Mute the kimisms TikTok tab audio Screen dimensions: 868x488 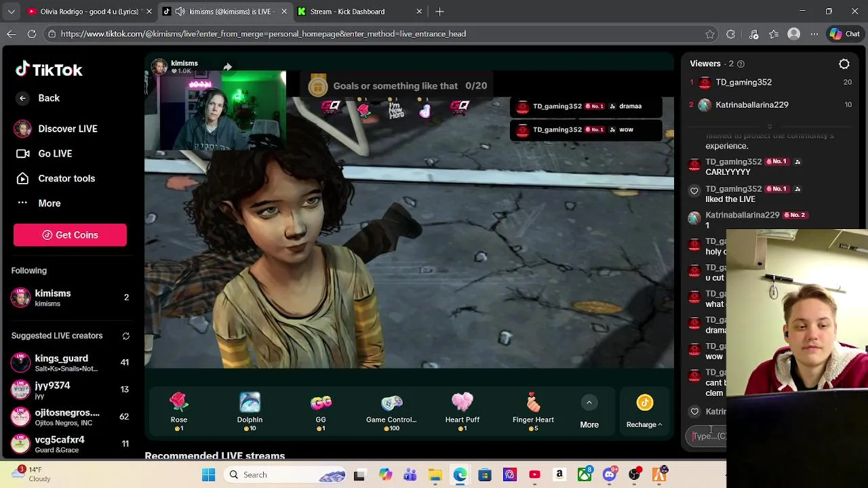[180, 12]
